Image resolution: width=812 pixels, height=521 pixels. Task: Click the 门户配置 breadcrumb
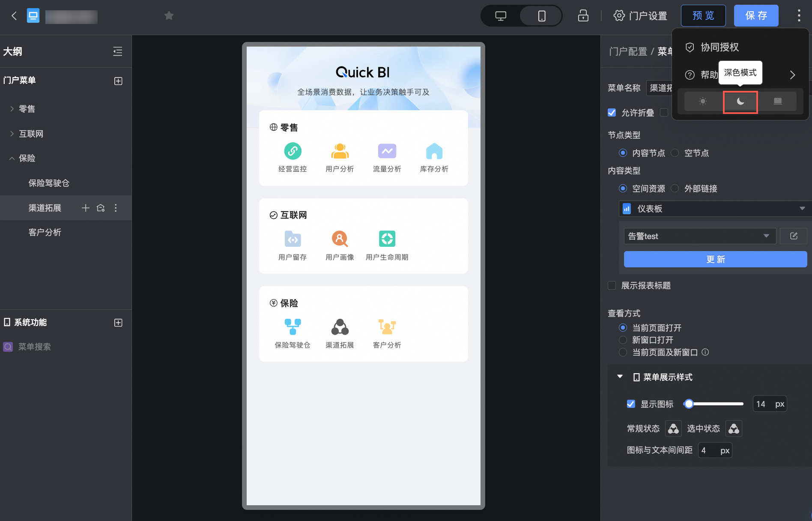click(628, 51)
